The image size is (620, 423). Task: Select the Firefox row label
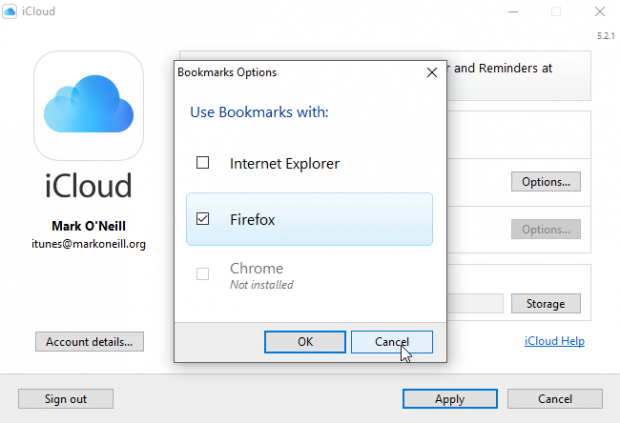point(251,219)
